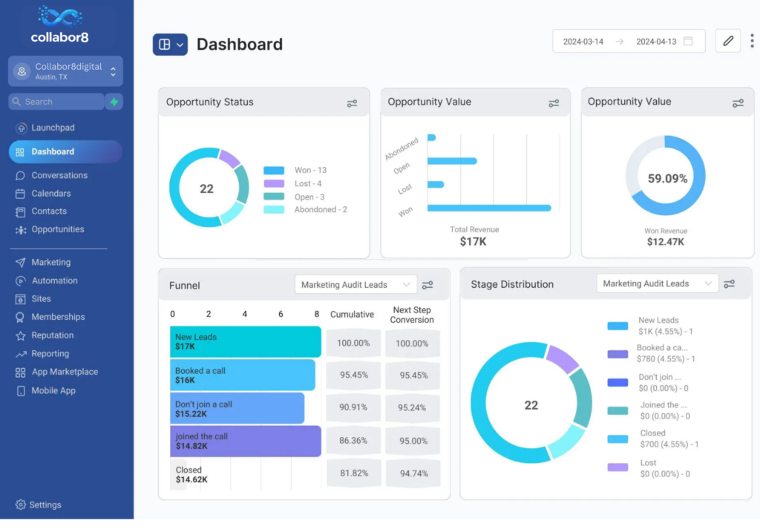Click start date 2024-03-14

pyautogui.click(x=583, y=42)
